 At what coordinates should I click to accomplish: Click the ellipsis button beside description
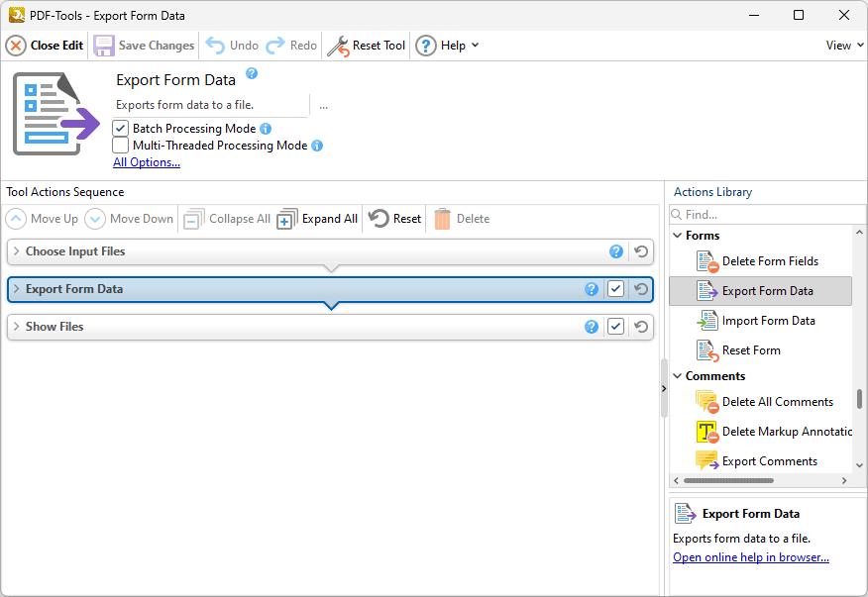[x=323, y=106]
